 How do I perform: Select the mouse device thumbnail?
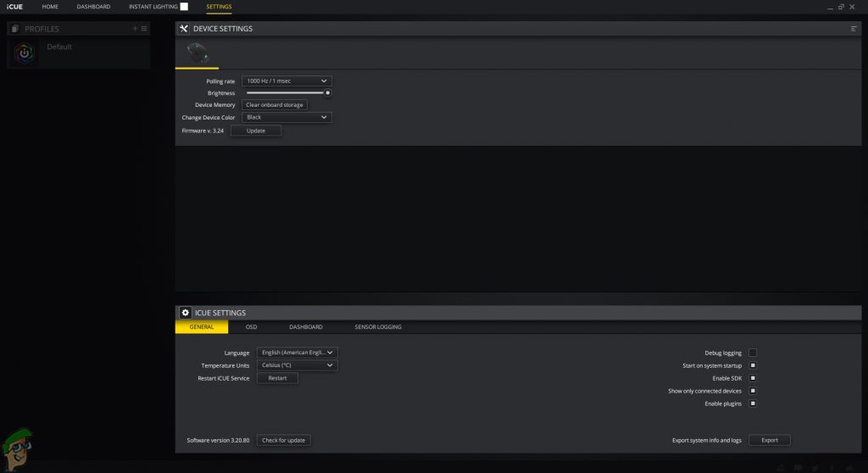(197, 53)
